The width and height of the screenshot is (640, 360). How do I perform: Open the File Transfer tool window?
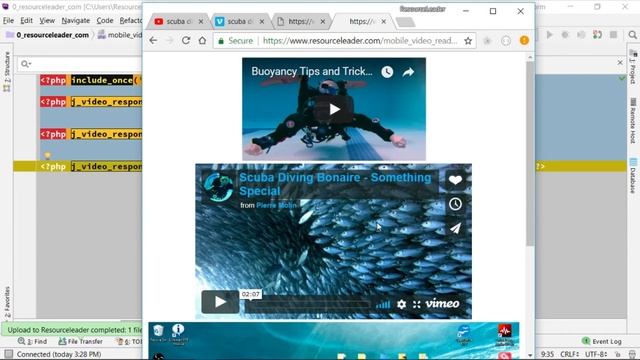(80, 341)
